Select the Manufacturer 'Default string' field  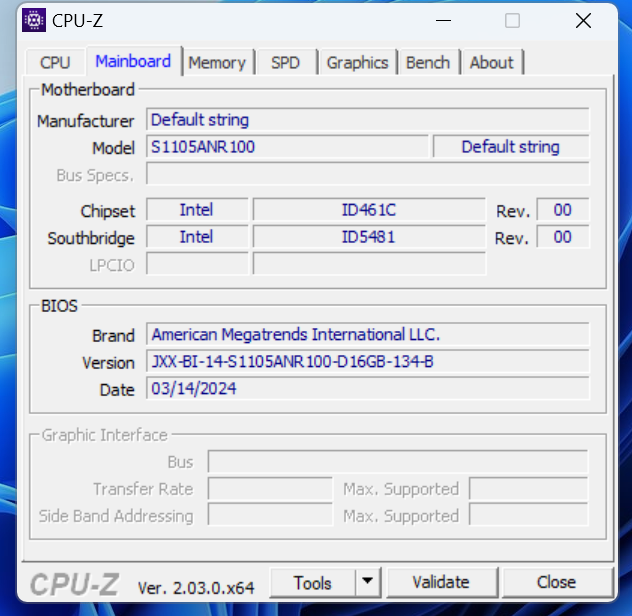pos(368,120)
